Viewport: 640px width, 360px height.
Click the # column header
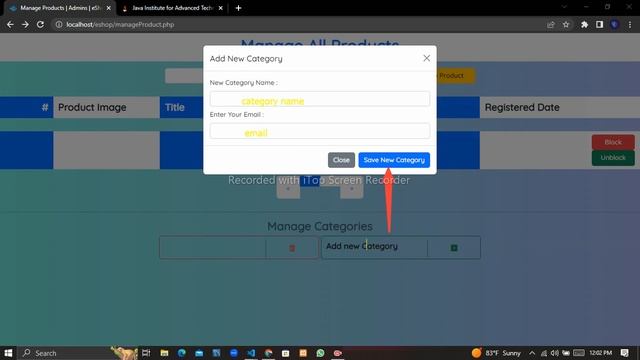point(27,107)
